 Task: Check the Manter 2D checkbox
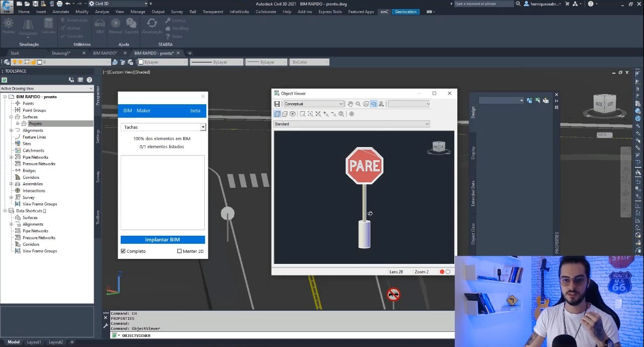(179, 251)
